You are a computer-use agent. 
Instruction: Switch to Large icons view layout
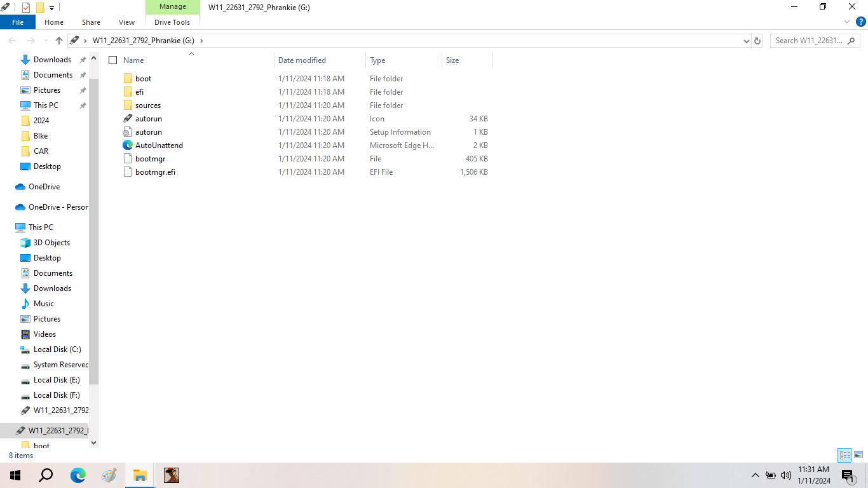coord(858,455)
